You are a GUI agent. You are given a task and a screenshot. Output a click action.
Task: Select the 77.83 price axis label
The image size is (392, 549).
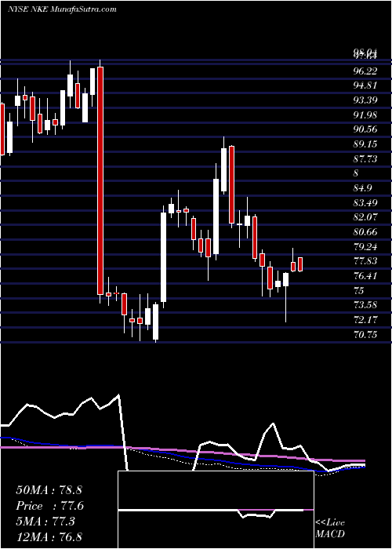tap(366, 261)
